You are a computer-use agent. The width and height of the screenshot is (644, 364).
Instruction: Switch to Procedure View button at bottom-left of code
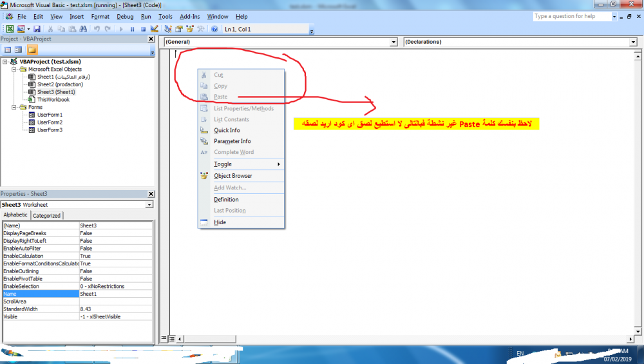(x=164, y=338)
